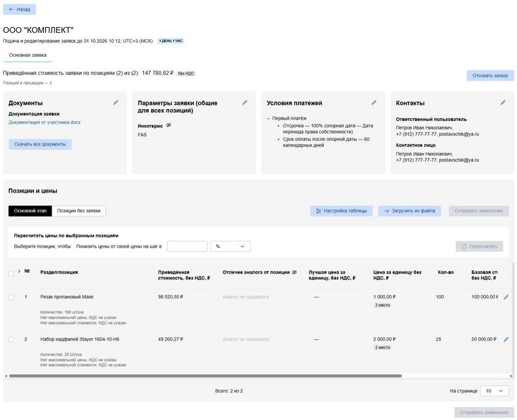Click the 49 260,27 ₽ cost cell
Image resolution: width=517 pixels, height=420 pixels.
click(171, 339)
